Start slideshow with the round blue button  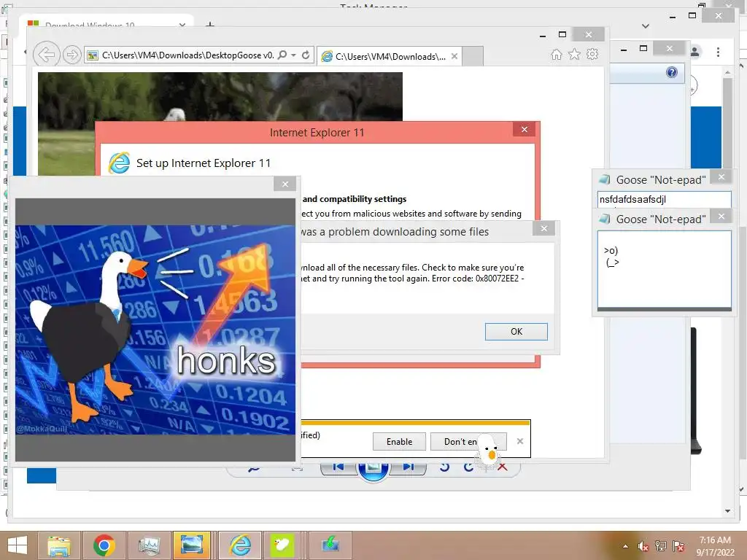[373, 470]
